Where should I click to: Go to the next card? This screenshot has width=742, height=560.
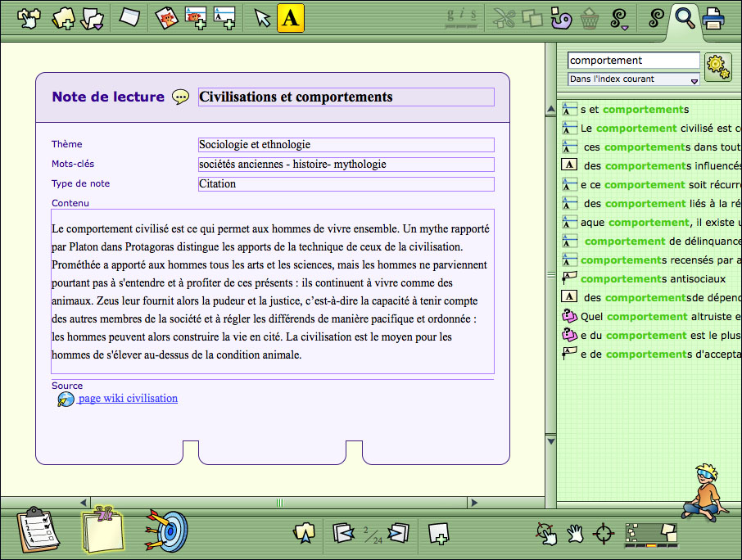(x=399, y=533)
